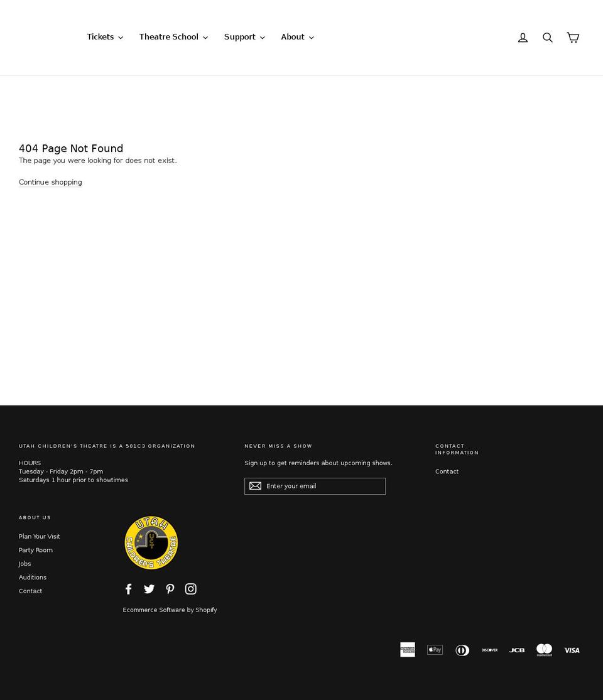Click 'Tuesday - Friday 2pm - 7pm' text
This screenshot has height=700, width=603.
61,471
